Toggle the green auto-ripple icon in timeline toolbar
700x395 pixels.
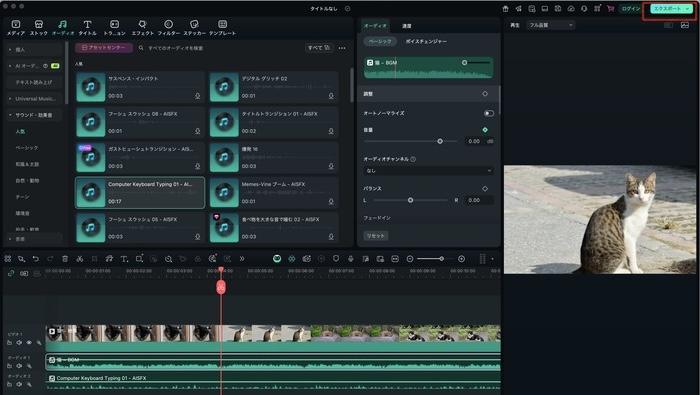pos(277,259)
